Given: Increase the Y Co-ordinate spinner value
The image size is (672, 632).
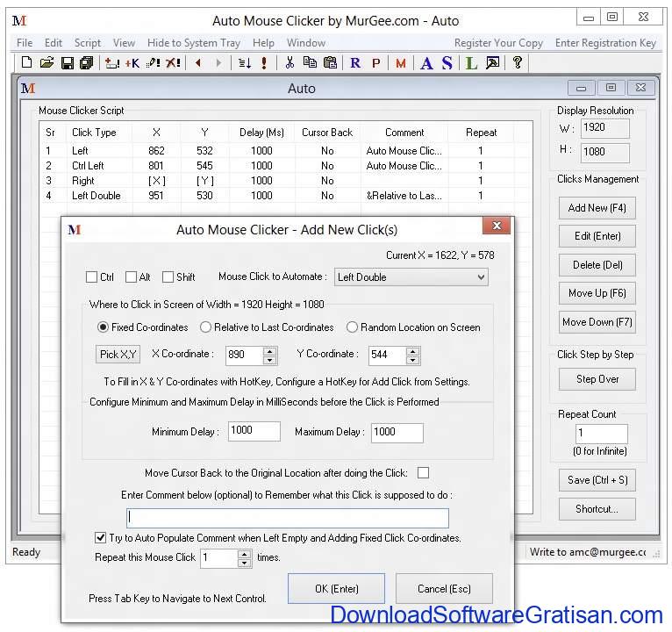Looking at the screenshot, I should tap(412, 351).
